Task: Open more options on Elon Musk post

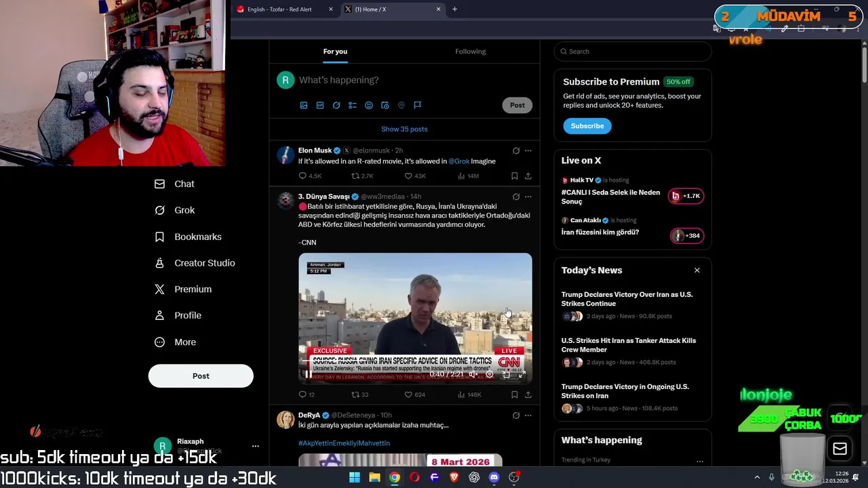Action: tap(528, 150)
